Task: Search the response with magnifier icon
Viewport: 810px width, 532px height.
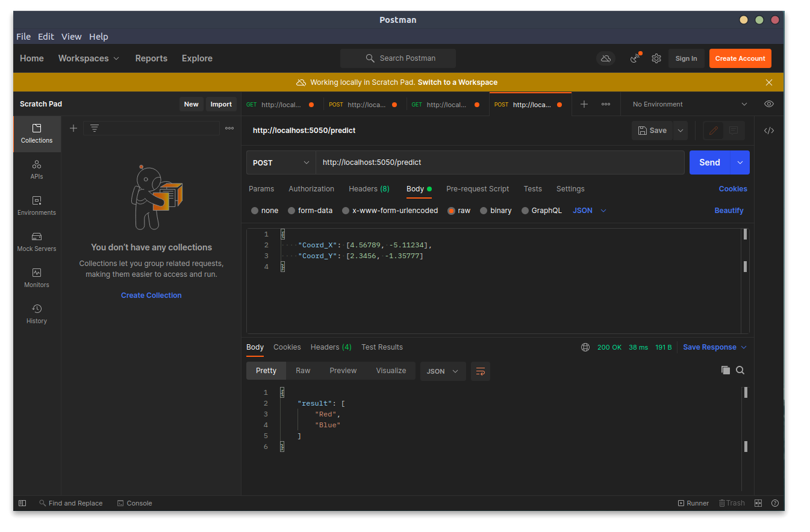Action: click(x=740, y=370)
